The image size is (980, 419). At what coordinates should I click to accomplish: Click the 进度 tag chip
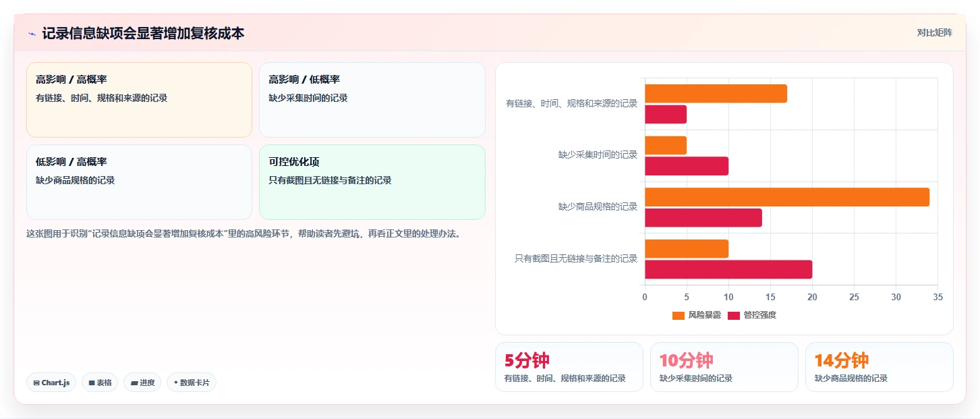142,383
